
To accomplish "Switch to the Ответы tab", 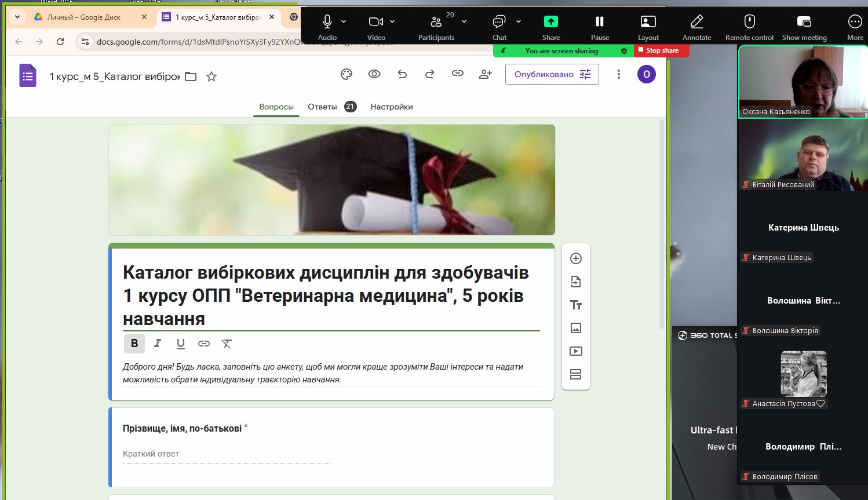I will pyautogui.click(x=323, y=107).
